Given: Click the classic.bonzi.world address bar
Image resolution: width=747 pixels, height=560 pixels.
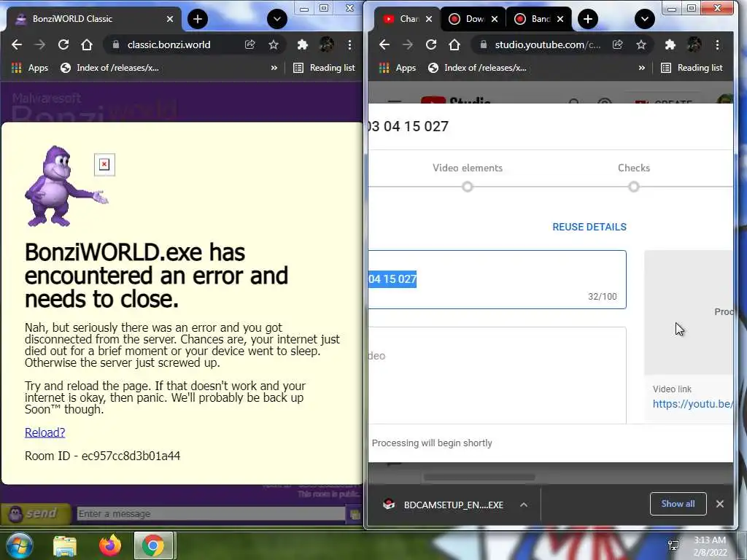Looking at the screenshot, I should coord(169,44).
